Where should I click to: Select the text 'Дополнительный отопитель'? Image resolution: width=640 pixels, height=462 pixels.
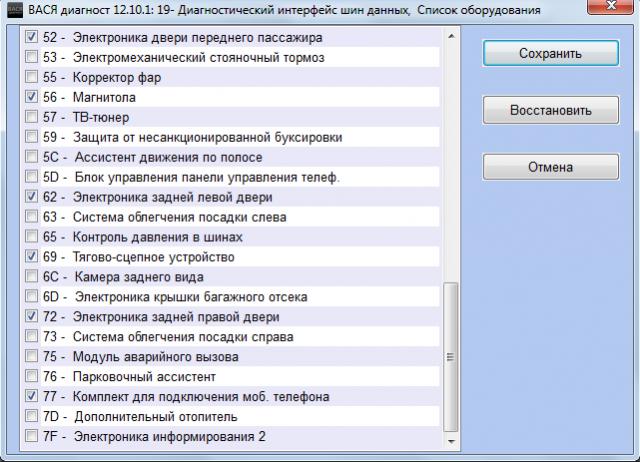click(x=156, y=417)
